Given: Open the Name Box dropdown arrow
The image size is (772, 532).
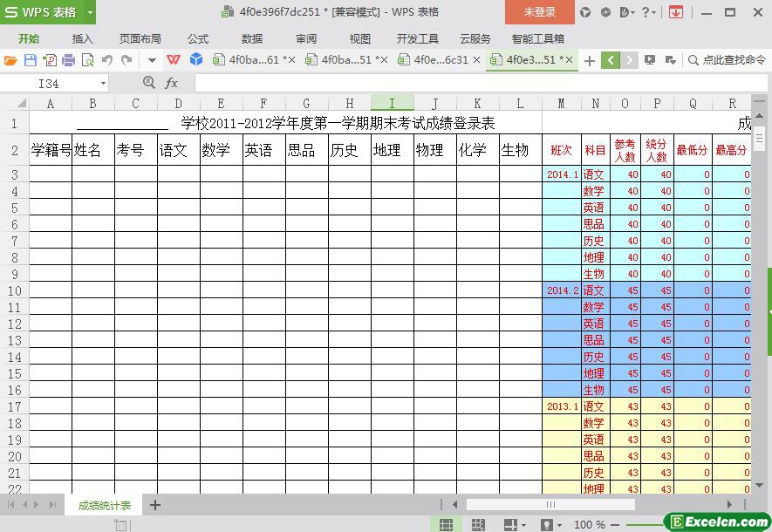Looking at the screenshot, I should pyautogui.click(x=103, y=84).
